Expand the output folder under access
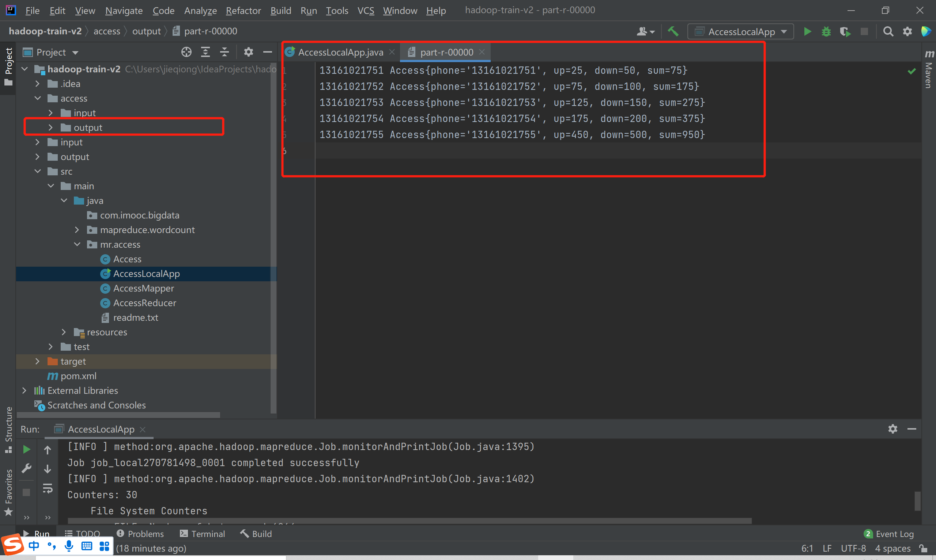This screenshot has width=936, height=560. (x=50, y=127)
